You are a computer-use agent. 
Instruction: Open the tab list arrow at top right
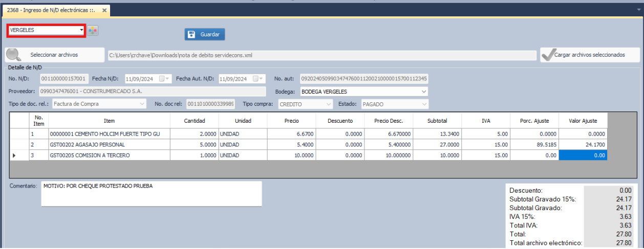(x=639, y=10)
